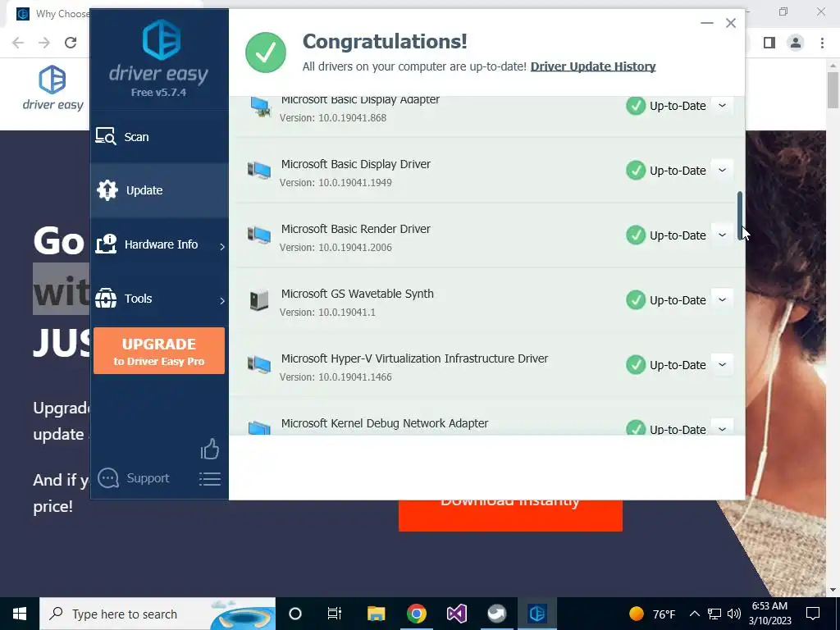The image size is (840, 630).
Task: Click Download Instantly button on webpage
Action: coord(510,515)
